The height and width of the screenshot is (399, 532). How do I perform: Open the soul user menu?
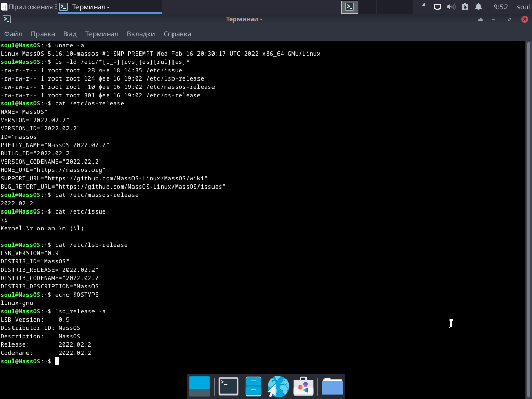(523, 7)
